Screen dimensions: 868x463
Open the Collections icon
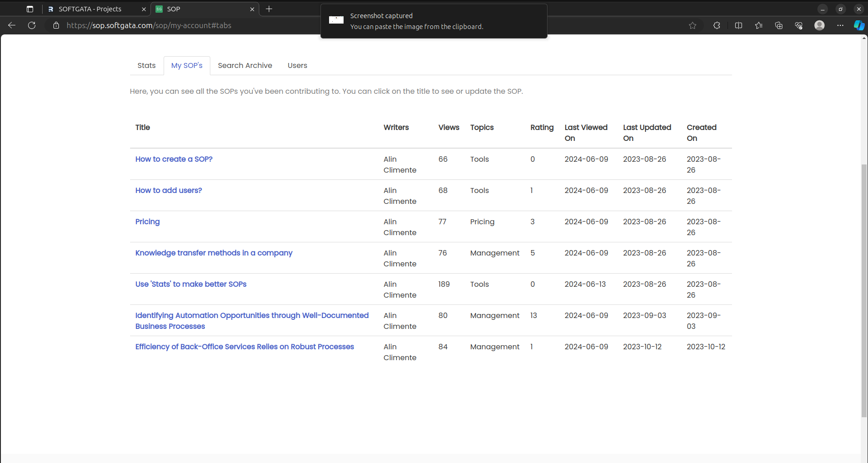tap(779, 25)
